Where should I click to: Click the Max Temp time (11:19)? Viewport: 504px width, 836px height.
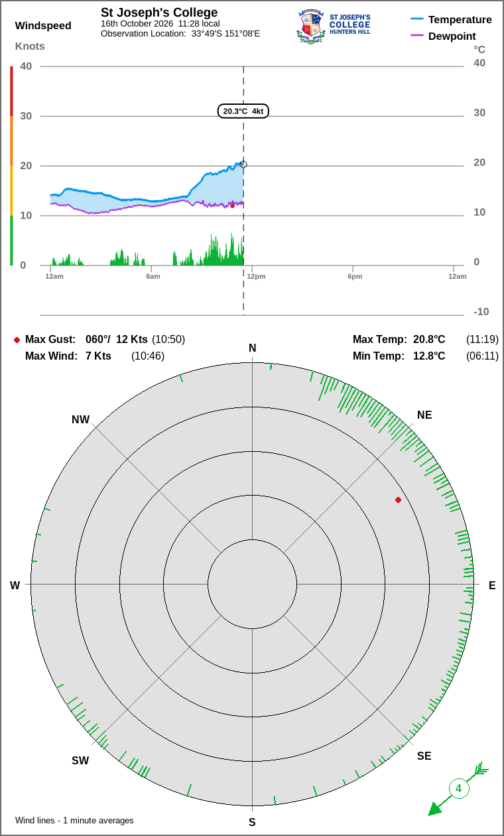click(x=482, y=340)
